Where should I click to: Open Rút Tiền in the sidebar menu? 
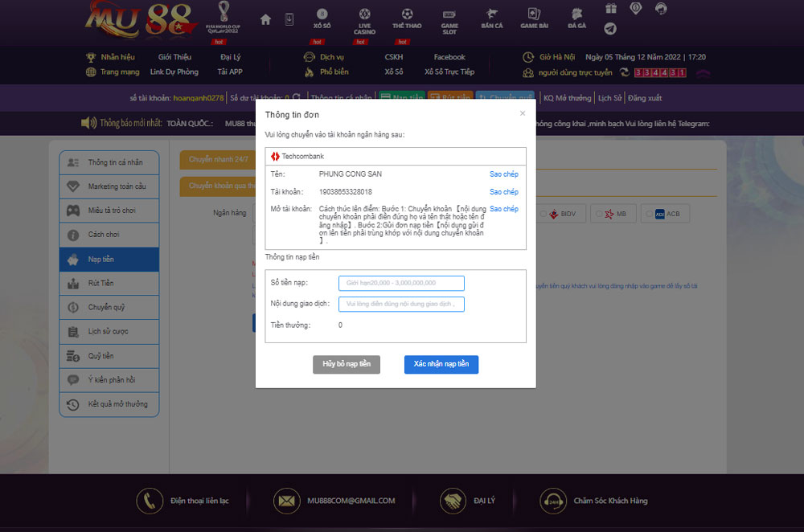(x=109, y=283)
